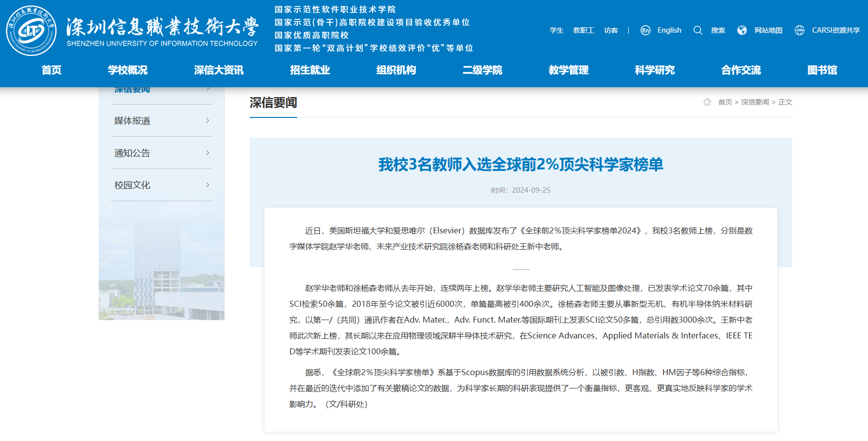This screenshot has width=868, height=441.
Task: Open the 访客 visitor link
Action: 611,30
